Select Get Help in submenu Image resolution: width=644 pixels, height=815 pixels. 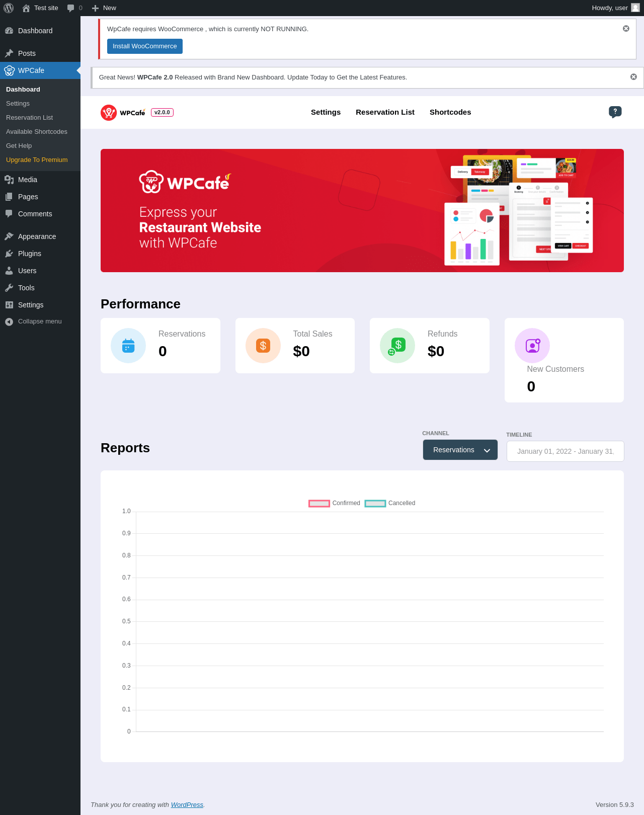[x=19, y=146]
